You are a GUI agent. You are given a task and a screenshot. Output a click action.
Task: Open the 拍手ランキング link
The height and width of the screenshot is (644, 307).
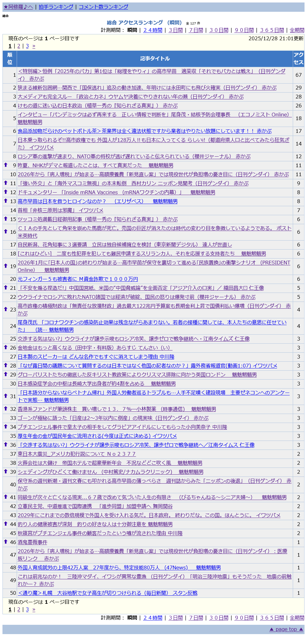pyautogui.click(x=56, y=7)
